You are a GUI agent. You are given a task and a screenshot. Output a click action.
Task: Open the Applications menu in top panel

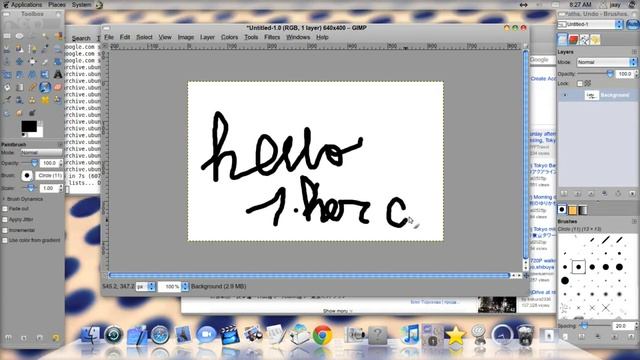click(x=26, y=4)
